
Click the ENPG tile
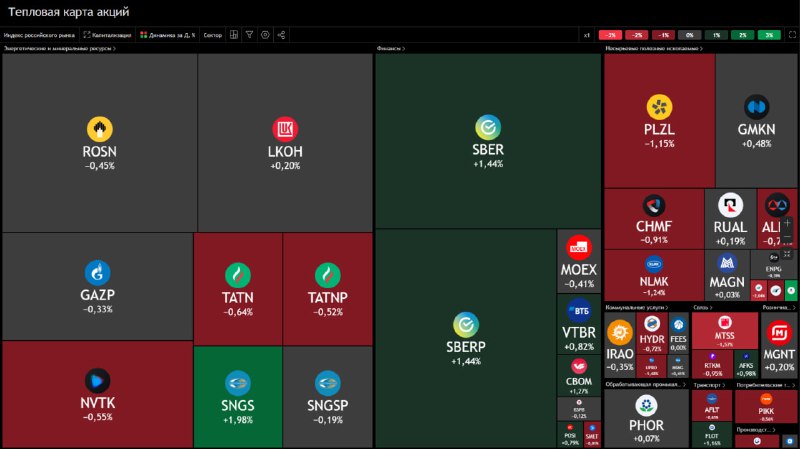coord(773,264)
